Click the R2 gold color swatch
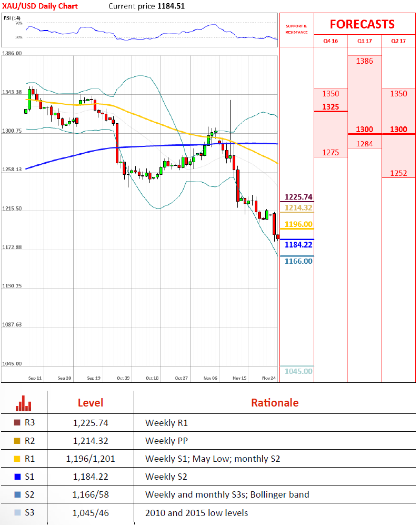Screen dimensions: 420x525 point(17,441)
